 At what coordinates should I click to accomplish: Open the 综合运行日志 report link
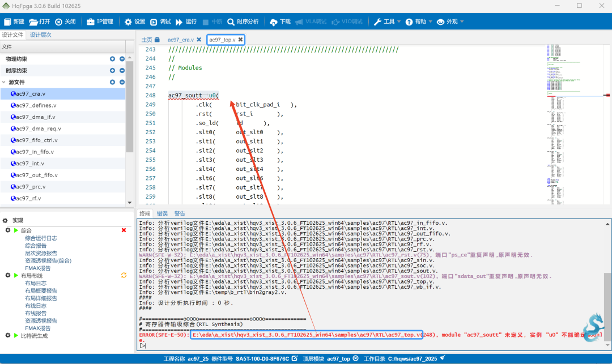pyautogui.click(x=41, y=238)
